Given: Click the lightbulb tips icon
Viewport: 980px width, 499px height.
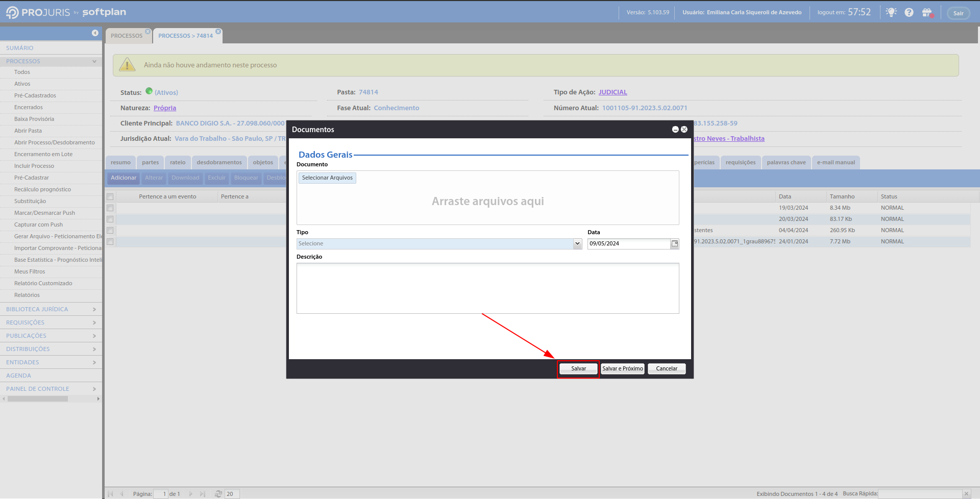Looking at the screenshot, I should point(891,12).
